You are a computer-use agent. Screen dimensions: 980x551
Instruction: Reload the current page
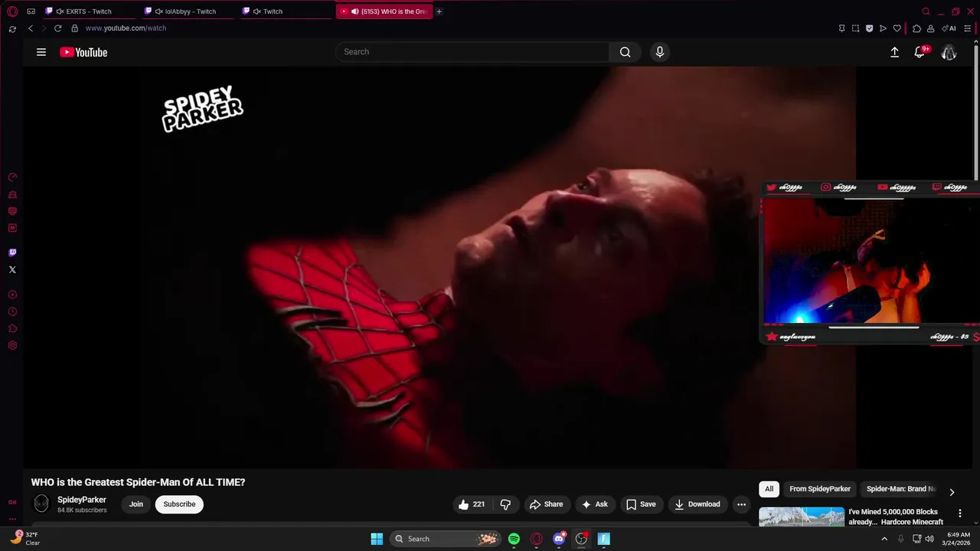[57, 28]
